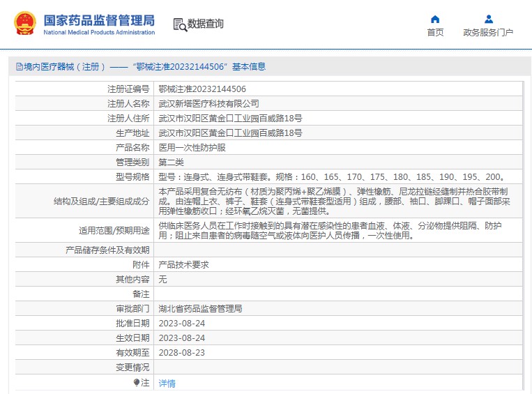Select effective date in 生效日期 row
This screenshot has height=394, width=532.
click(x=182, y=338)
